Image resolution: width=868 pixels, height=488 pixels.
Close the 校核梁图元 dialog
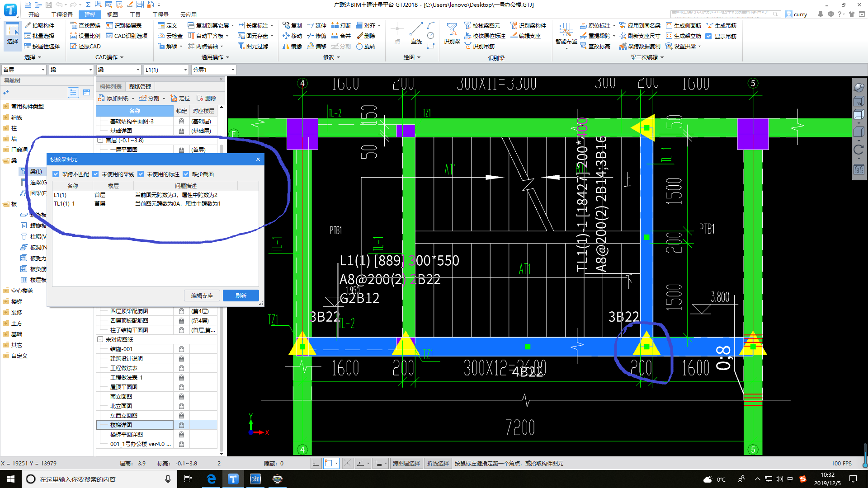[x=258, y=159]
